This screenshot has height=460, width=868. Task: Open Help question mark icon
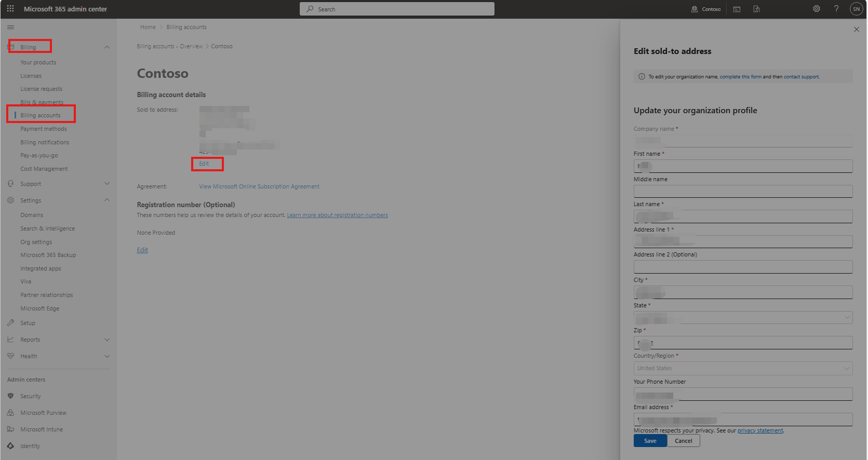coord(836,9)
